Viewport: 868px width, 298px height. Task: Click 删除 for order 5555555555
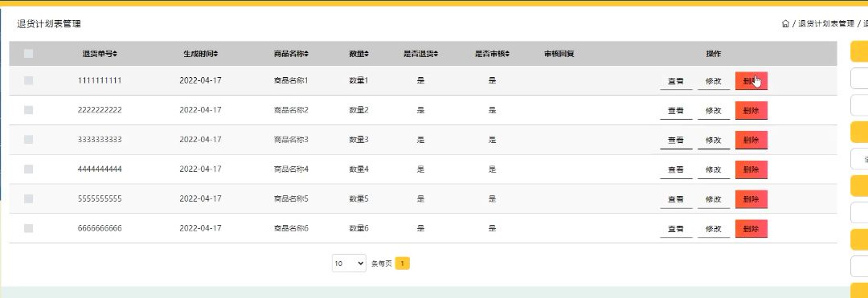click(x=751, y=199)
